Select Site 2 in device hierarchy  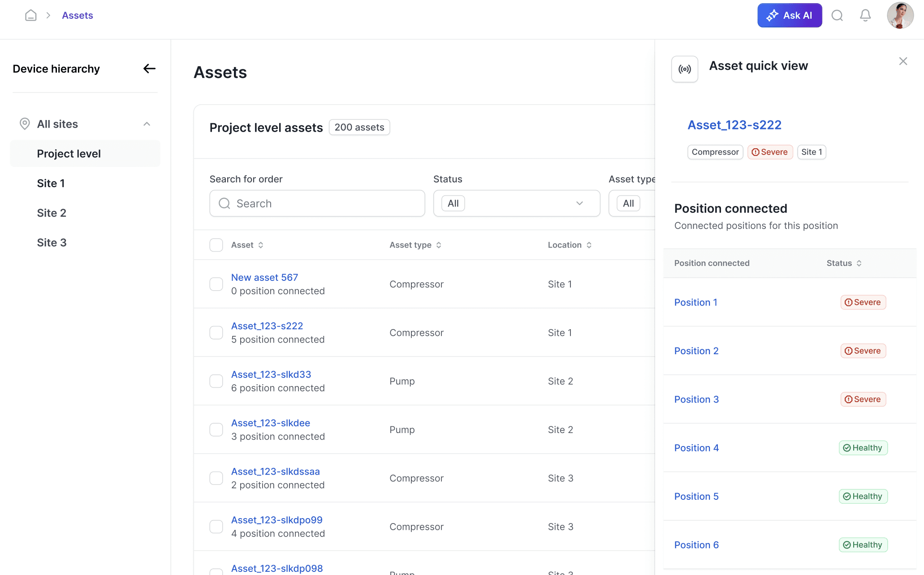point(52,213)
